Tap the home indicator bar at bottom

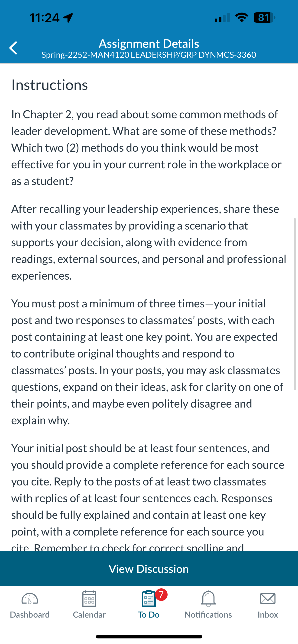coord(149,637)
